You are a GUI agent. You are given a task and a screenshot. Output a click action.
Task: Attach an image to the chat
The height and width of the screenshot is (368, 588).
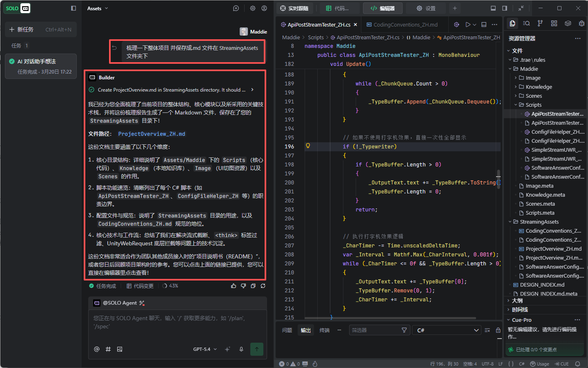[x=120, y=349]
